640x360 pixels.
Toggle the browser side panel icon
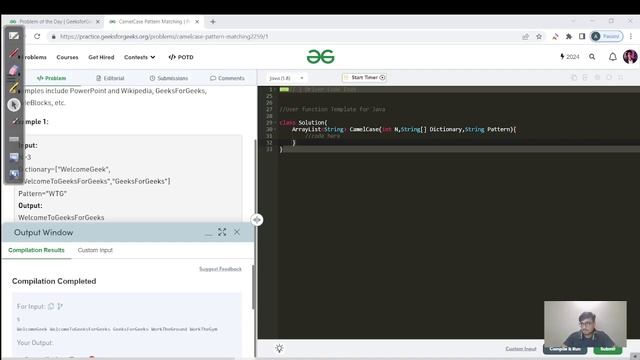coord(582,36)
